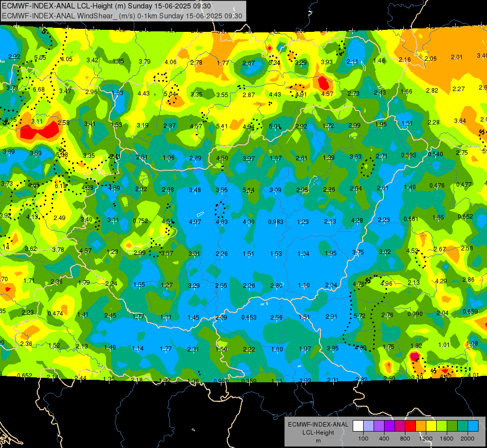Click the wind shear value 3.48
Screen dimensions: 487x448
click(x=195, y=190)
